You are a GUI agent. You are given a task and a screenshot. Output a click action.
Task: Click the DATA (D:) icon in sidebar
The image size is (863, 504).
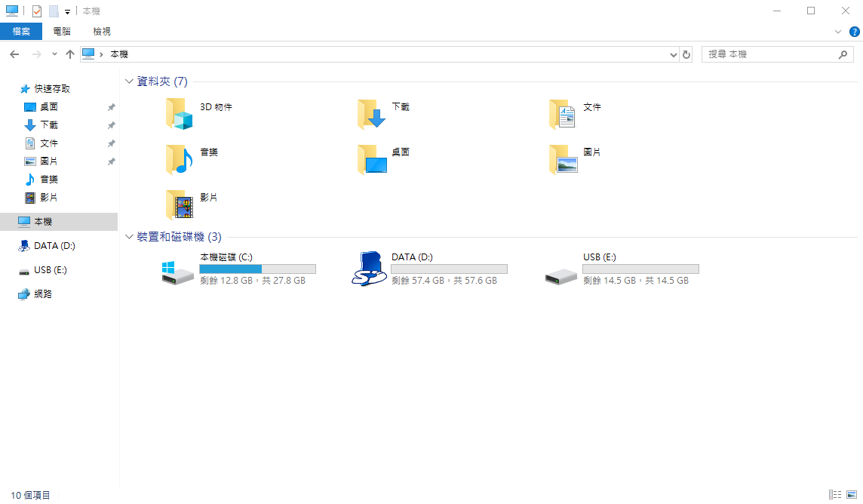pos(23,246)
